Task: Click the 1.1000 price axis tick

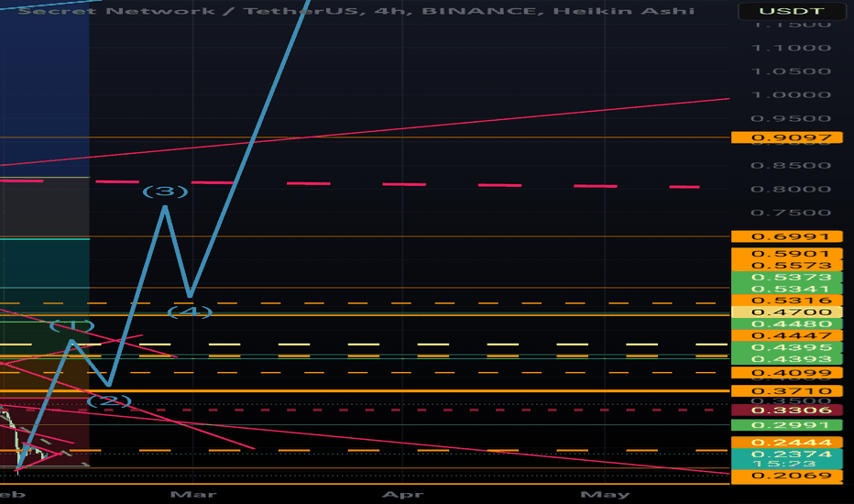Action: point(791,48)
